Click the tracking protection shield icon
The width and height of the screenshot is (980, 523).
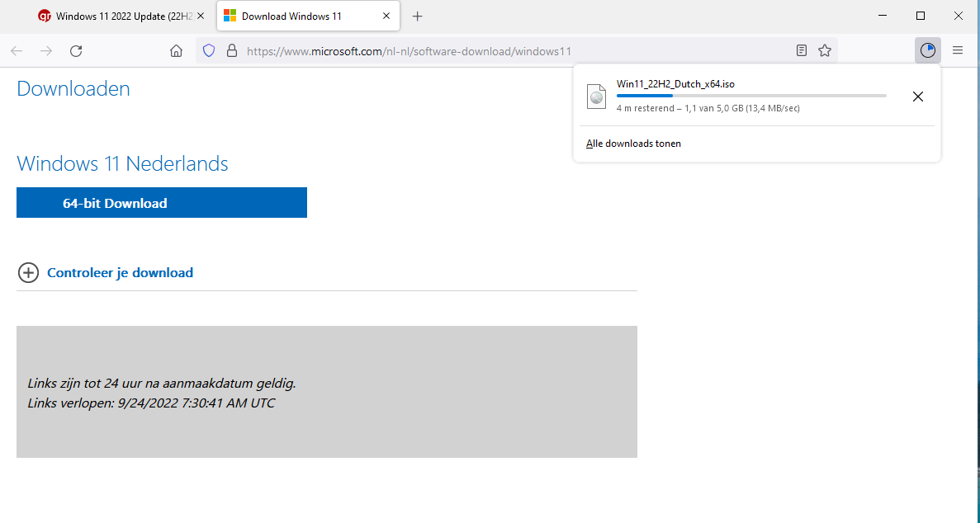[x=209, y=51]
